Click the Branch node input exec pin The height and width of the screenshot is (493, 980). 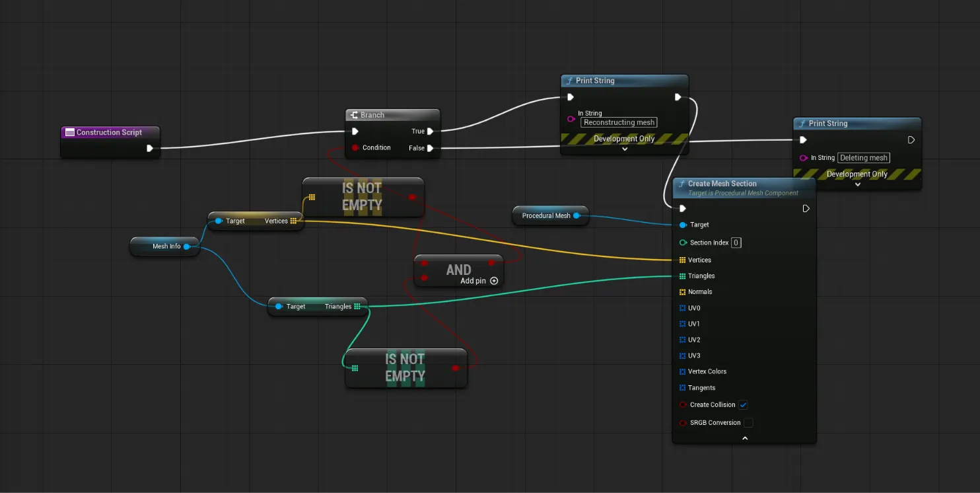[355, 131]
